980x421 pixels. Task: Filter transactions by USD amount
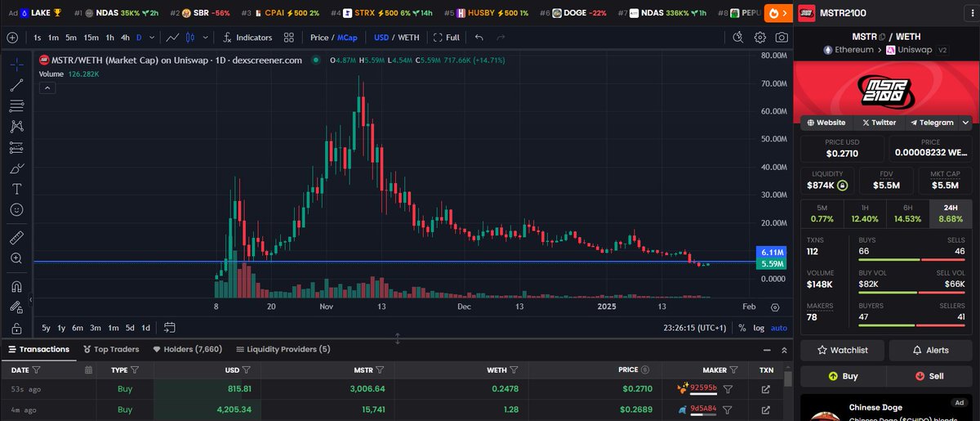click(247, 369)
